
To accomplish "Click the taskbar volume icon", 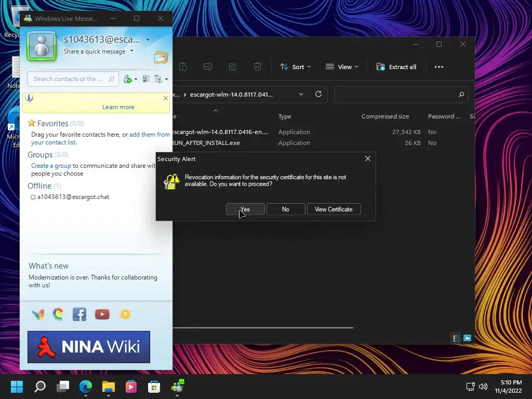I will [483, 387].
